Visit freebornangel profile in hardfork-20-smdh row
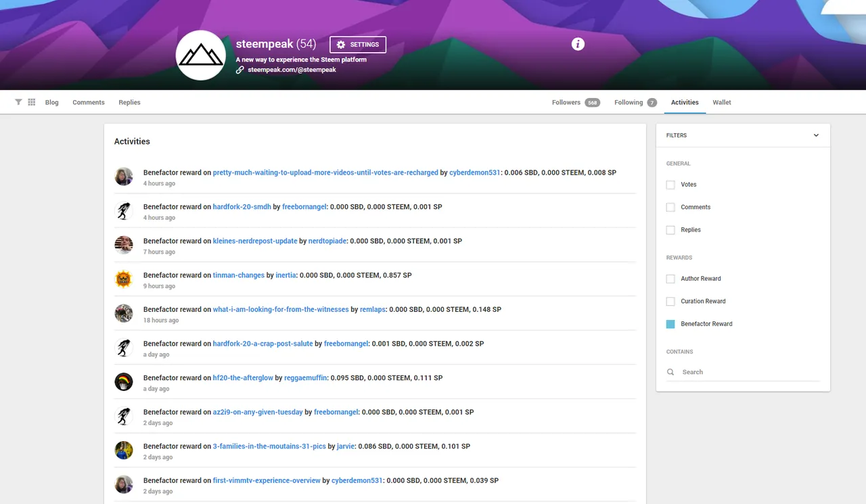Image resolution: width=866 pixels, height=504 pixels. pos(304,207)
